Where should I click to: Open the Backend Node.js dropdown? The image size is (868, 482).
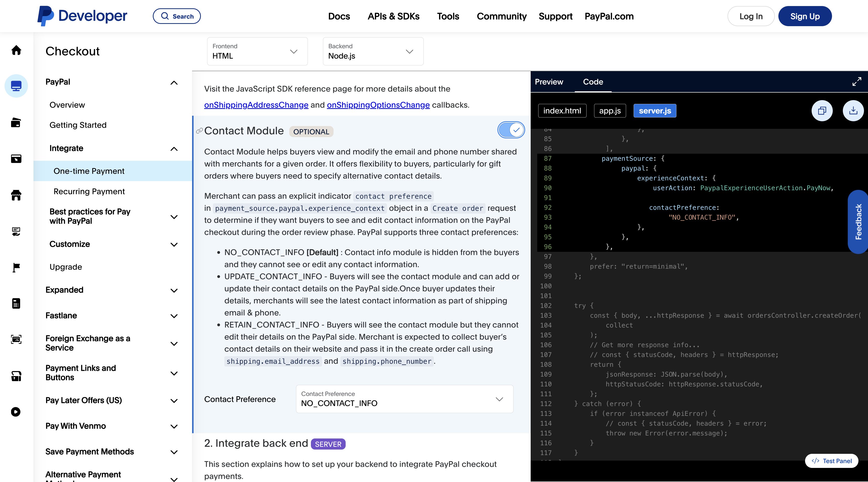click(x=373, y=51)
